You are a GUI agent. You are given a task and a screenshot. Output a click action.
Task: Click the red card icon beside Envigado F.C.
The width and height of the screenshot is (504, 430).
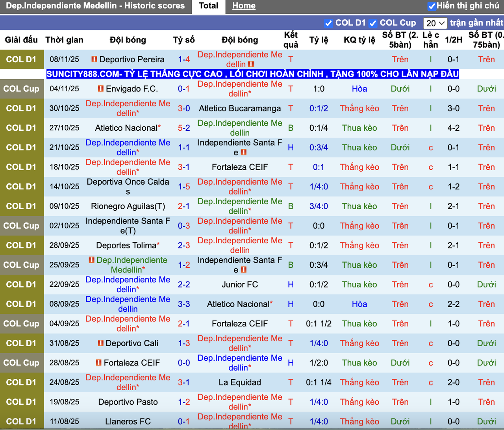coord(101,89)
